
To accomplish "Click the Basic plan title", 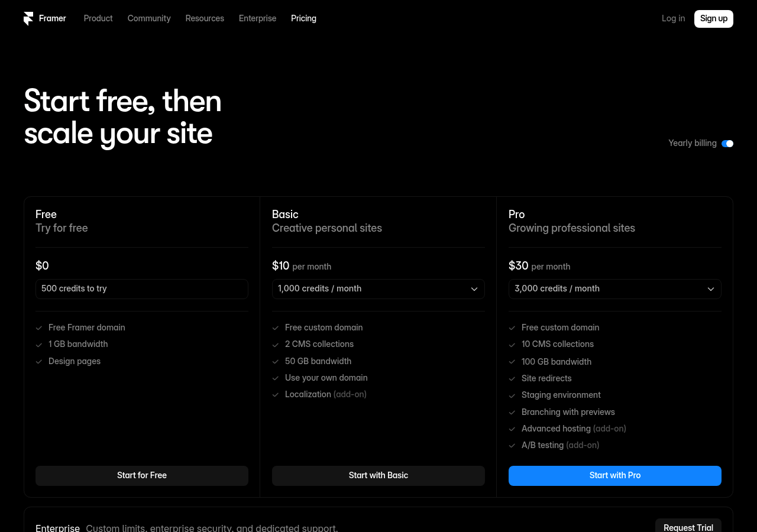I will 285,215.
